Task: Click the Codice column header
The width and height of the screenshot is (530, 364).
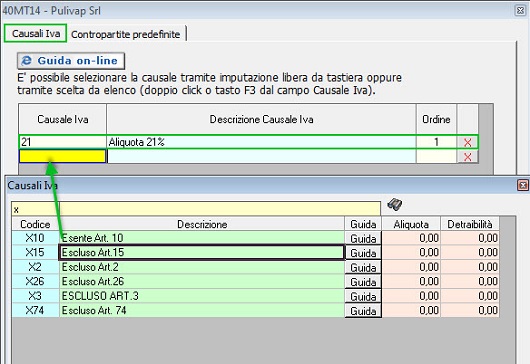Action: 35,224
